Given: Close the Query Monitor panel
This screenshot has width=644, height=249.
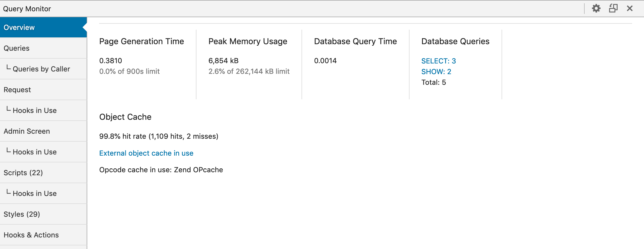Looking at the screenshot, I should 630,8.
